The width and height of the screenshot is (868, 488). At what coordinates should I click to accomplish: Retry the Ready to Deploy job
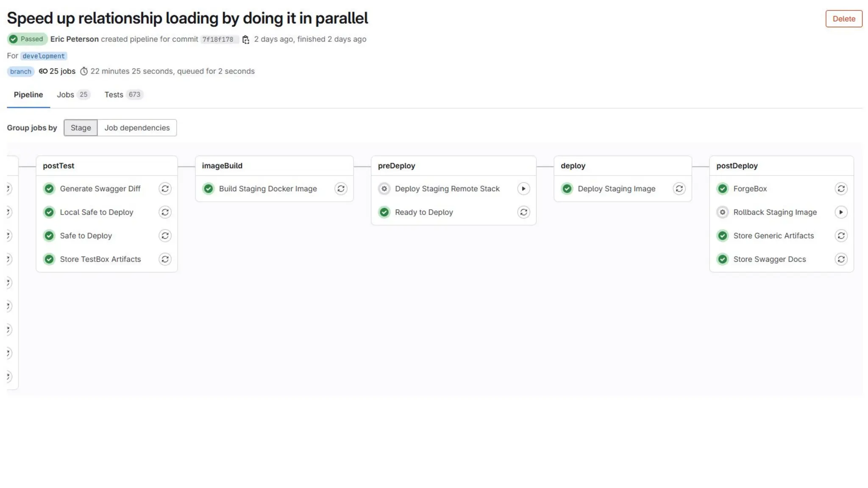(x=523, y=212)
